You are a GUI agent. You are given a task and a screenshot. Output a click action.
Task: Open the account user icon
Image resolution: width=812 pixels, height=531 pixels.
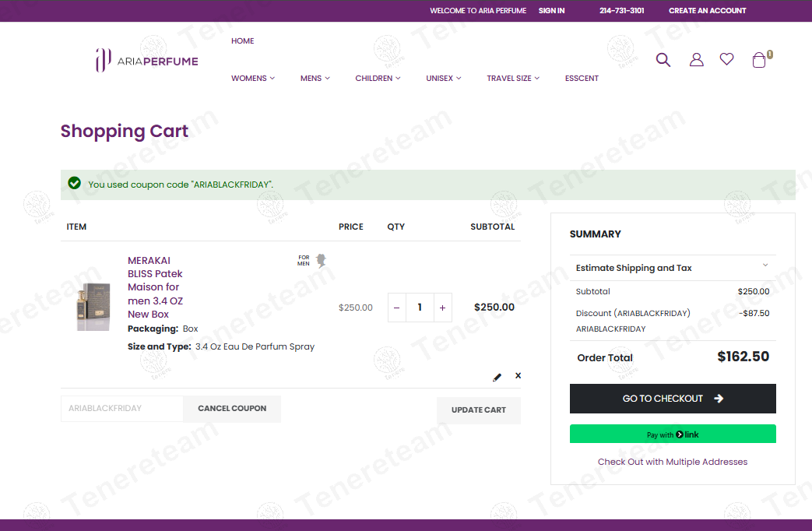pyautogui.click(x=697, y=60)
